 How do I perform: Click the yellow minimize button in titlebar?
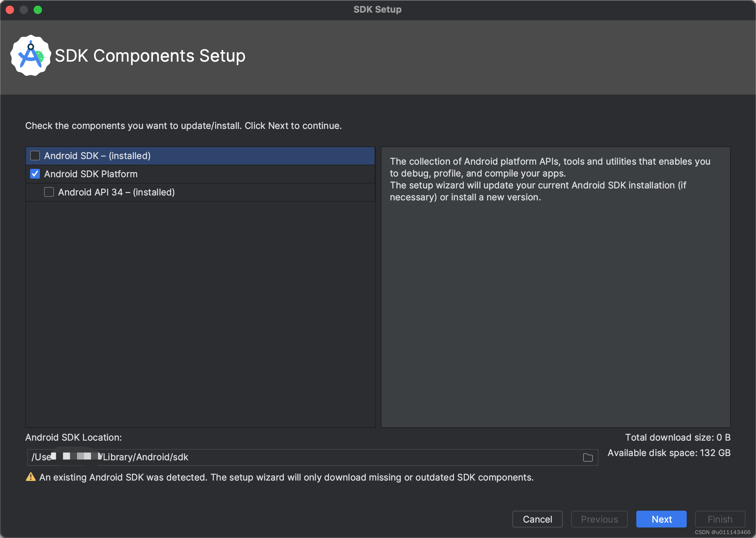tap(24, 9)
